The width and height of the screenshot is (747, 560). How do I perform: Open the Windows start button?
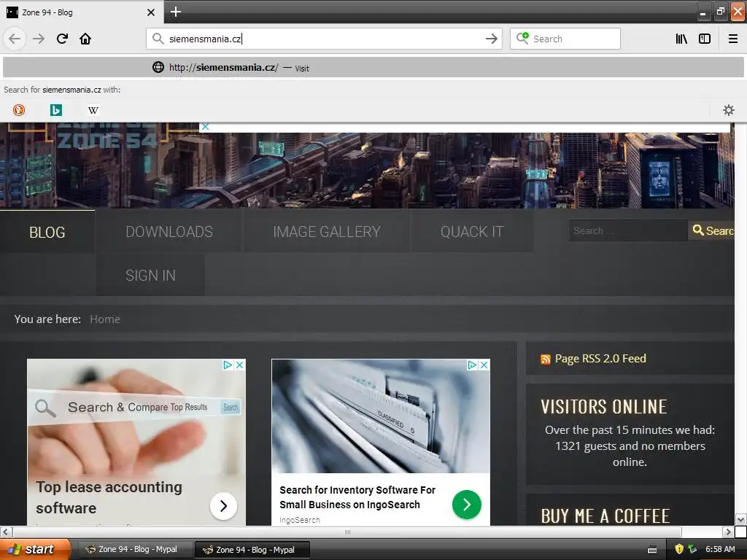(35, 549)
